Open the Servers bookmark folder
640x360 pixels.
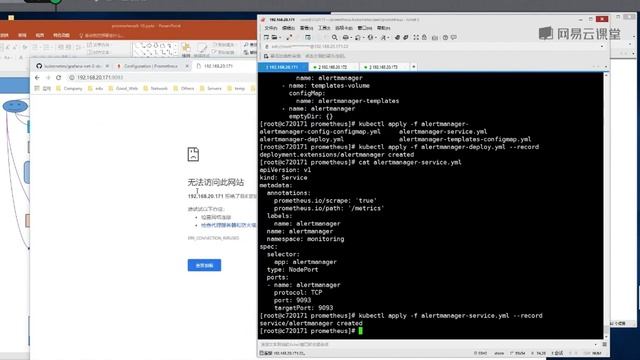(211, 88)
